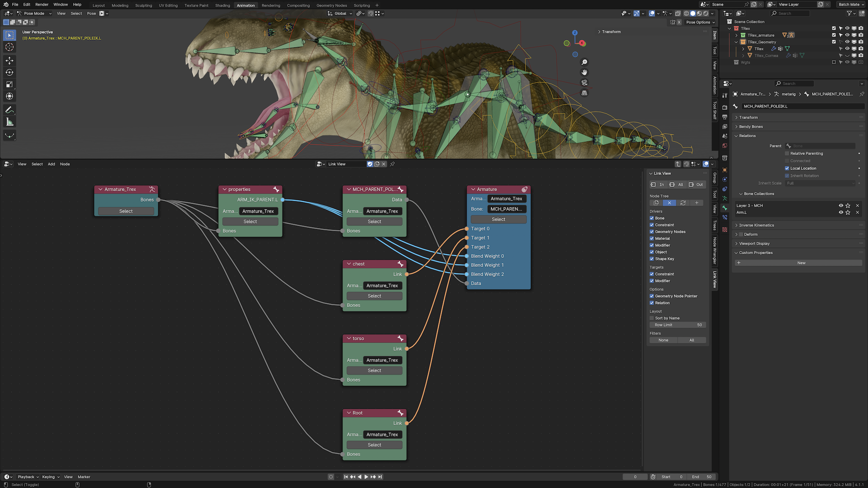Screen dimensions: 868x488
Task: Open the Global transform orientation dropdown
Action: (x=341, y=14)
